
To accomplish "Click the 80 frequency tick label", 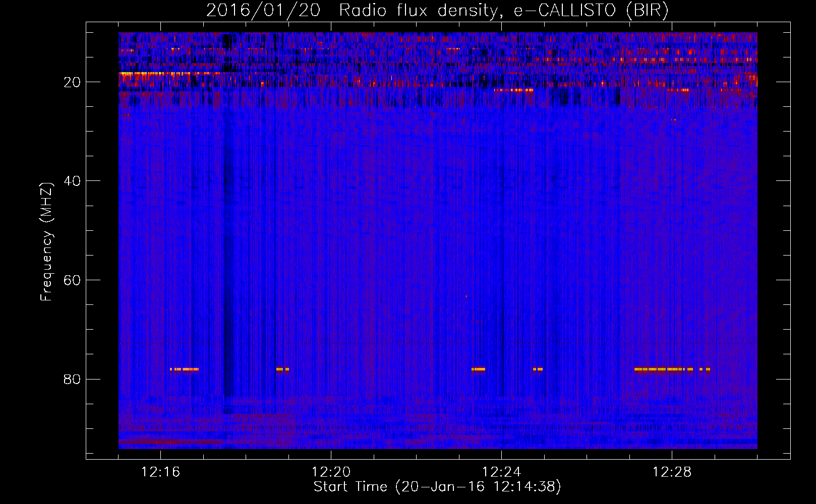I will tap(72, 379).
